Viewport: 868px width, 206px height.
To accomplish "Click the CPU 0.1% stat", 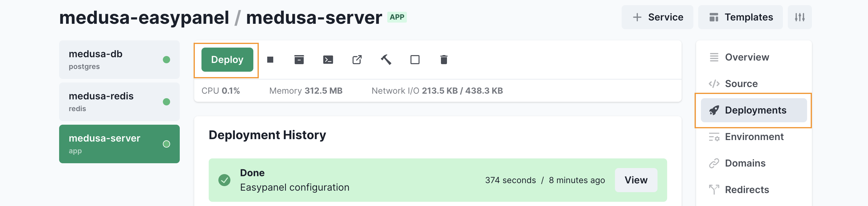I will 221,91.
